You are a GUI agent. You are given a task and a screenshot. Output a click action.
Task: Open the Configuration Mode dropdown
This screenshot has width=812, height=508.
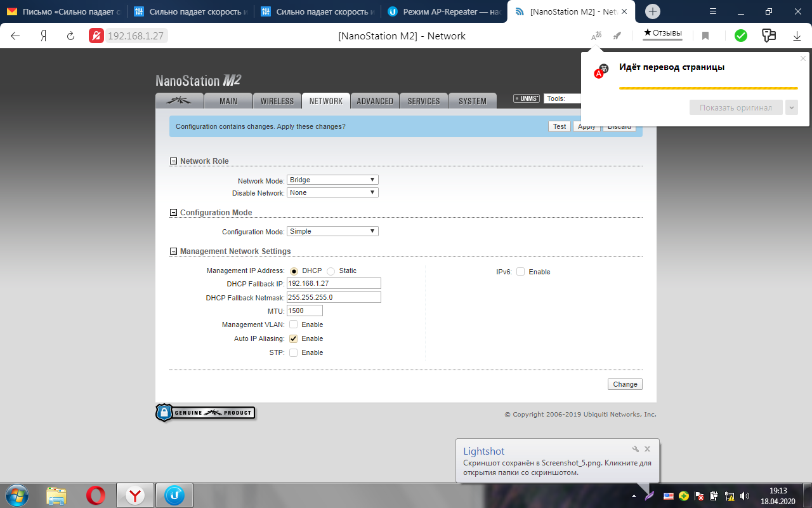[332, 231]
